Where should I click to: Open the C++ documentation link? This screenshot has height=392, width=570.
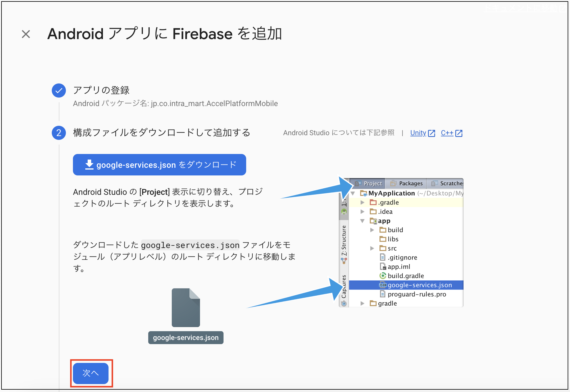click(447, 133)
